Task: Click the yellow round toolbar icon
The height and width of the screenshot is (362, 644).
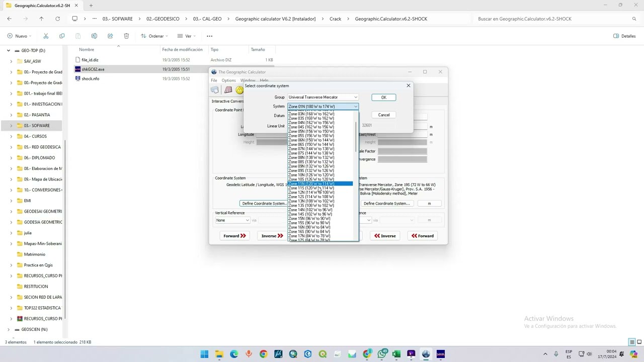Action: click(x=239, y=90)
